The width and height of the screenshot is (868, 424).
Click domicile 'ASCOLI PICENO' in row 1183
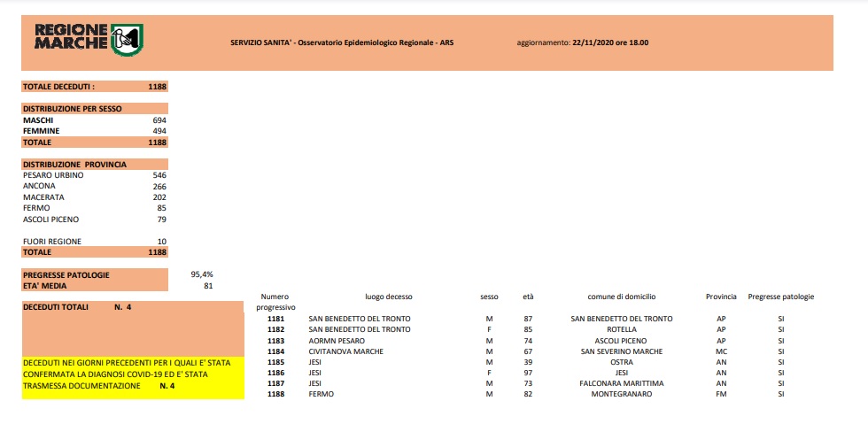tap(622, 341)
